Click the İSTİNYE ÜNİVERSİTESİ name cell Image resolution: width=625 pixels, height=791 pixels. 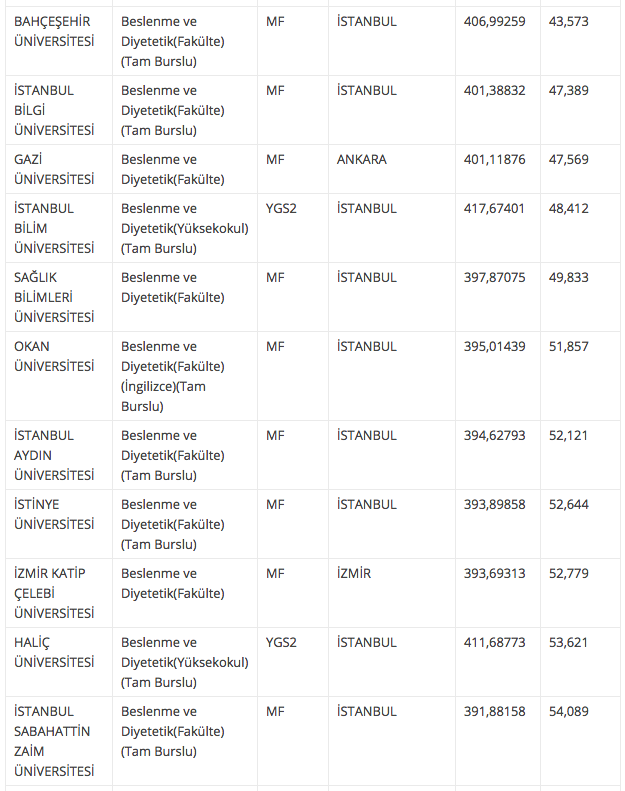coord(55,514)
